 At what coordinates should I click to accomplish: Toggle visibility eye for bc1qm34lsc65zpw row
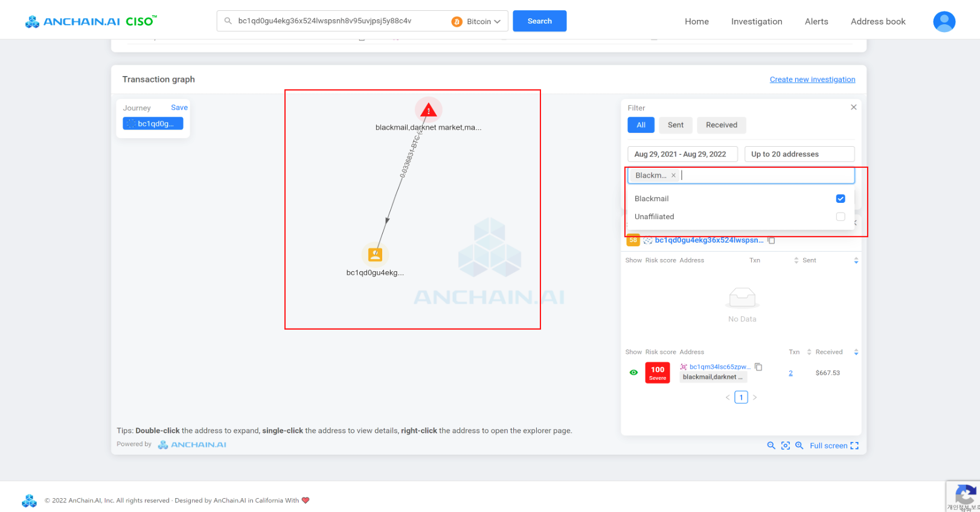633,373
